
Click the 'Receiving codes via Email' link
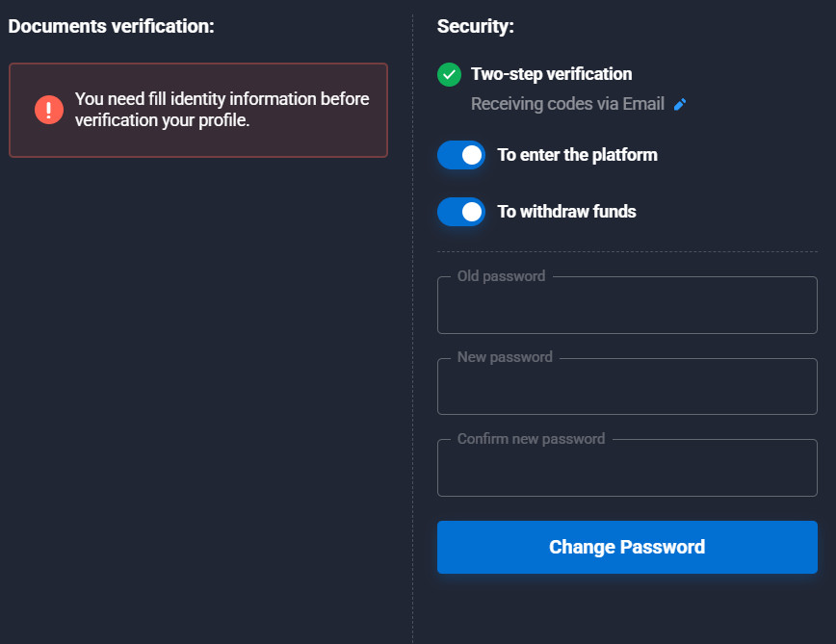pyautogui.click(x=567, y=103)
